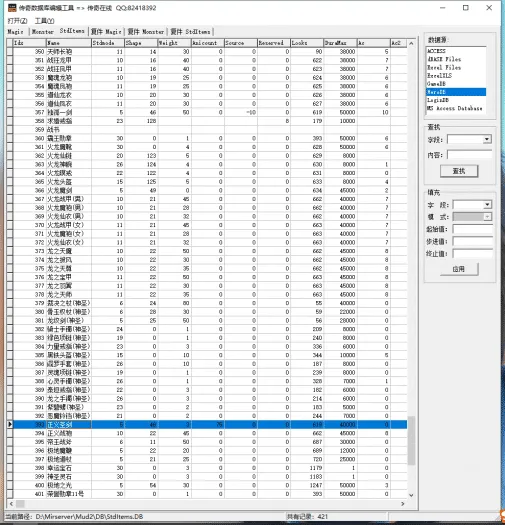Click the current-row arrow indicator for row 393

click(x=10, y=424)
